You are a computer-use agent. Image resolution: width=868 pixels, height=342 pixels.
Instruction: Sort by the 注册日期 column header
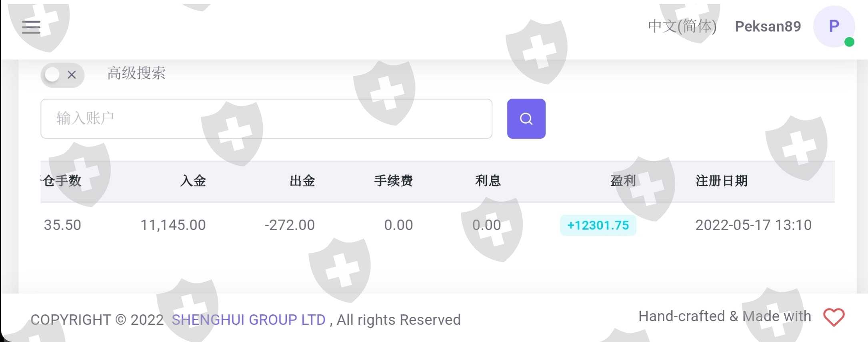721,181
